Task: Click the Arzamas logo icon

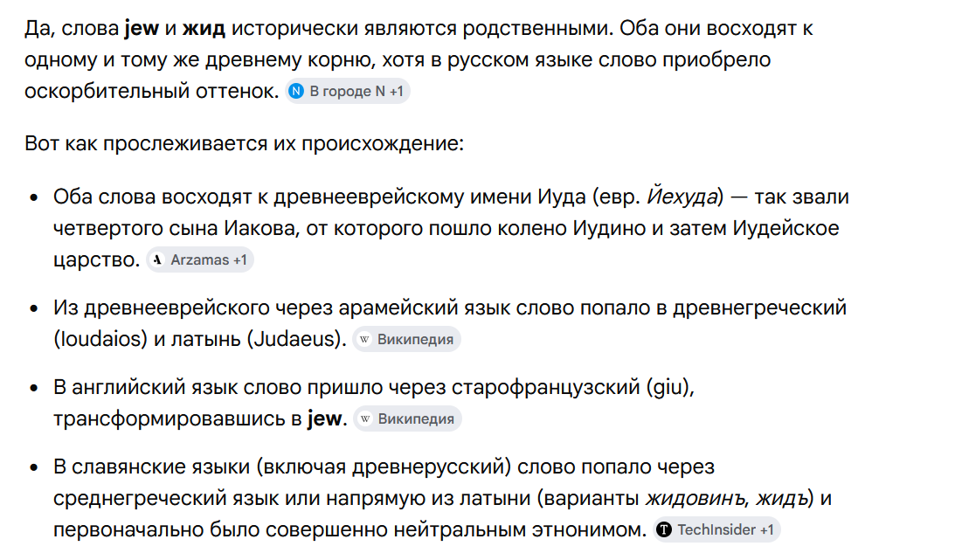Action: [x=158, y=260]
